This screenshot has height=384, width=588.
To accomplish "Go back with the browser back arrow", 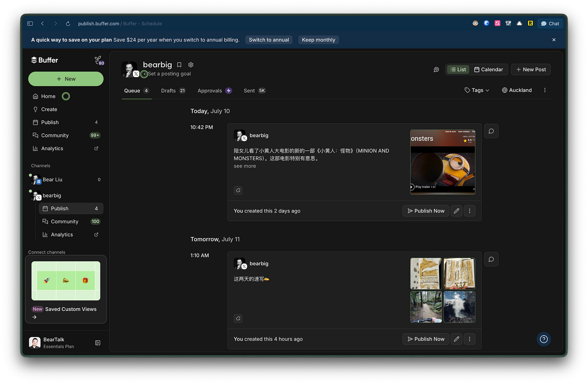I will pos(42,23).
